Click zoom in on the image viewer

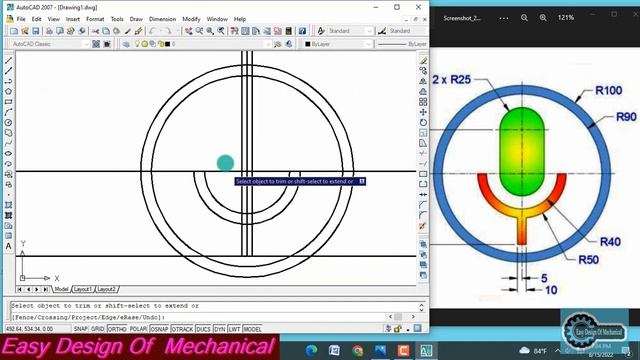pyautogui.click(x=543, y=18)
